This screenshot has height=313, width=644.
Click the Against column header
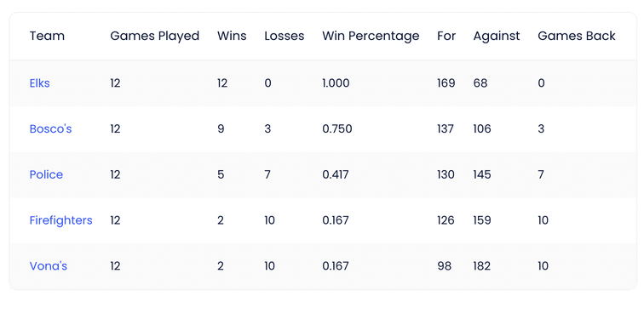click(x=497, y=36)
